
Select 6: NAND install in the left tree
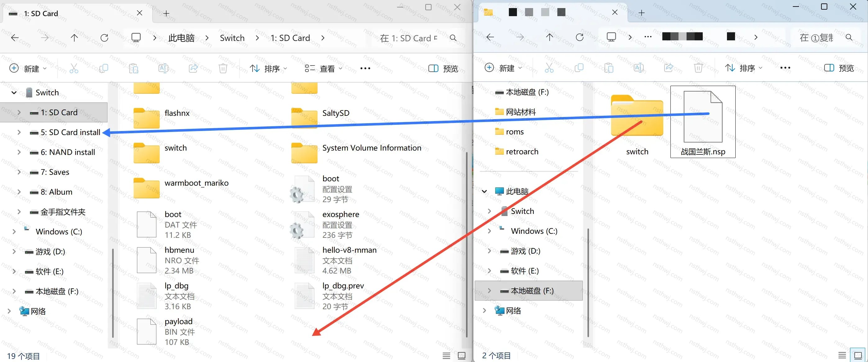pos(68,152)
